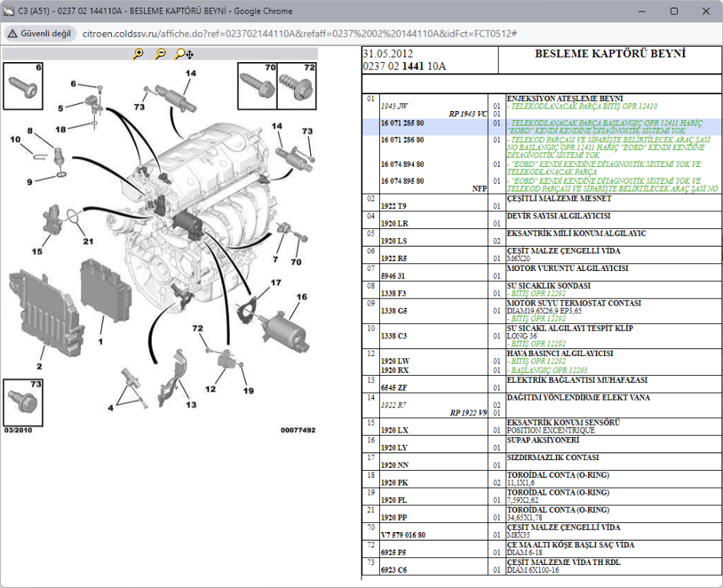Click the zoom out magnifier icon
The height and width of the screenshot is (588, 723).
(x=160, y=54)
